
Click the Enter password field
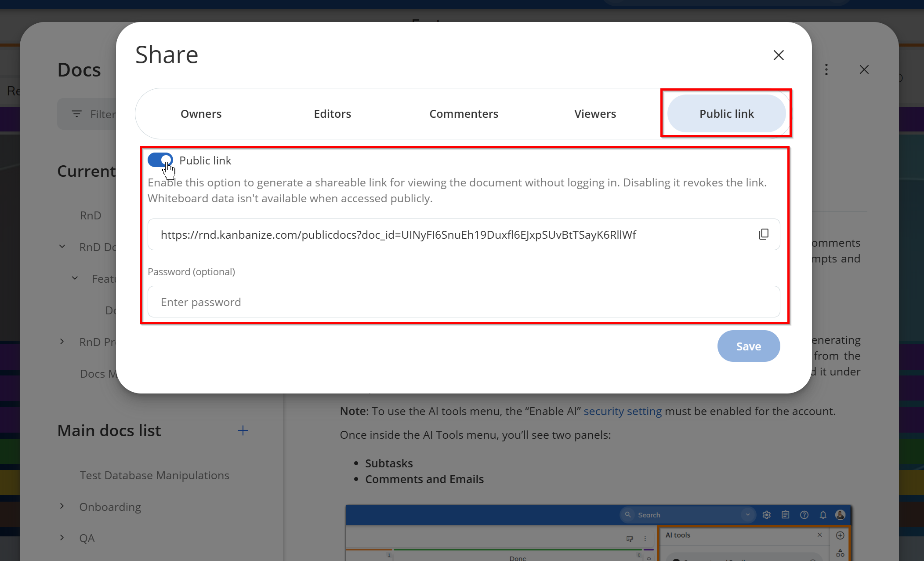coord(464,302)
